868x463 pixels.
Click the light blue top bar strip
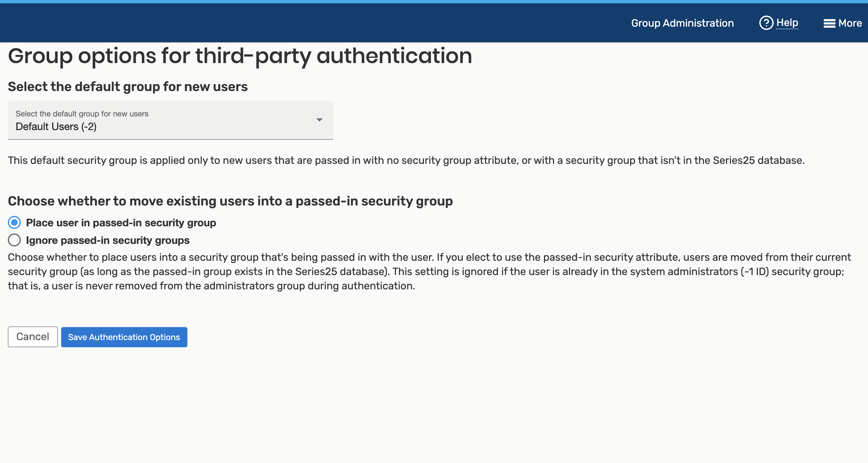tap(434, 1)
